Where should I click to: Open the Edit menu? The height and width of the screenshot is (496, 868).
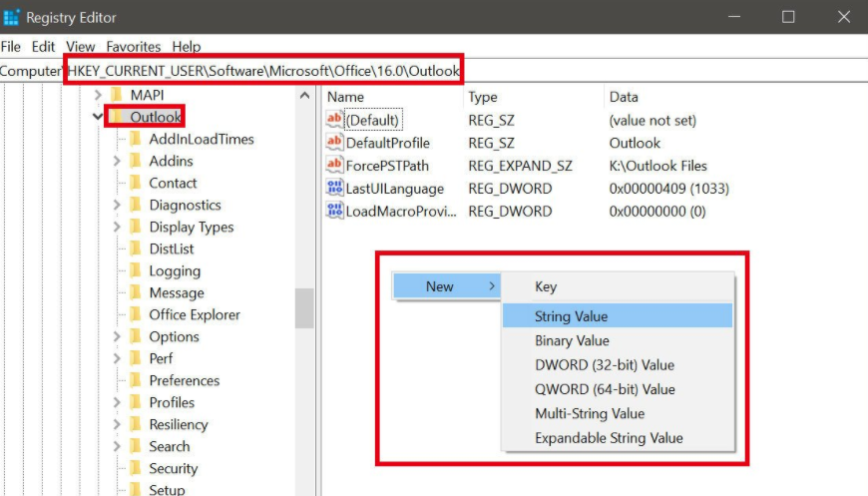pyautogui.click(x=43, y=47)
